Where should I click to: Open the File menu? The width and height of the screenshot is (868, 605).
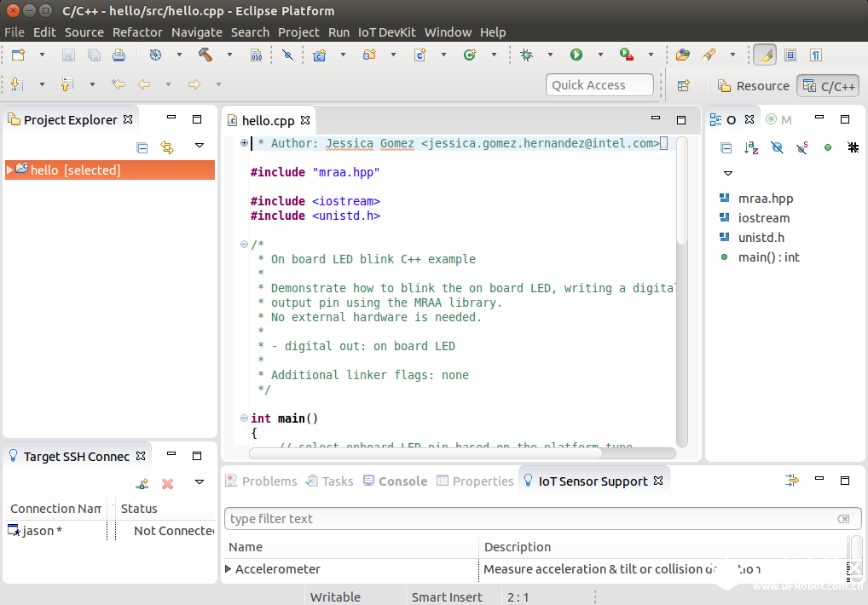14,32
